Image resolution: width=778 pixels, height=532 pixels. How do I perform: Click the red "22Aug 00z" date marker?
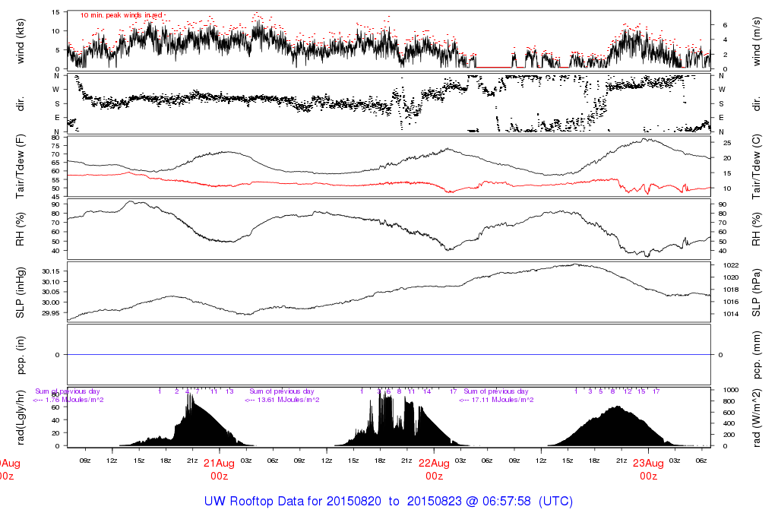click(x=434, y=470)
